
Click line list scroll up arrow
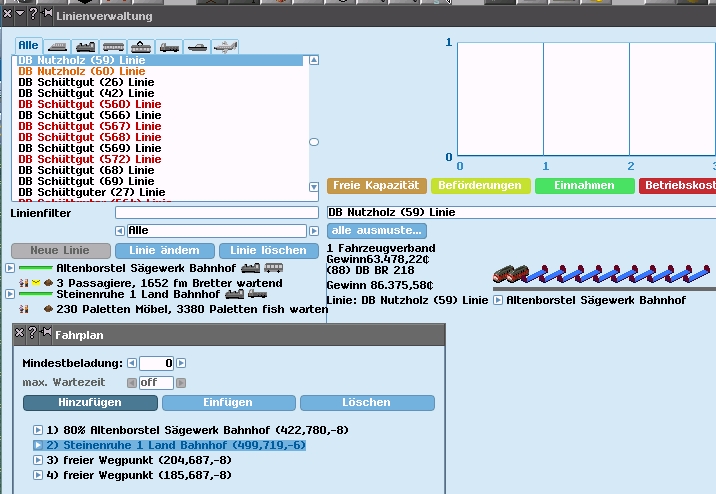[314, 60]
